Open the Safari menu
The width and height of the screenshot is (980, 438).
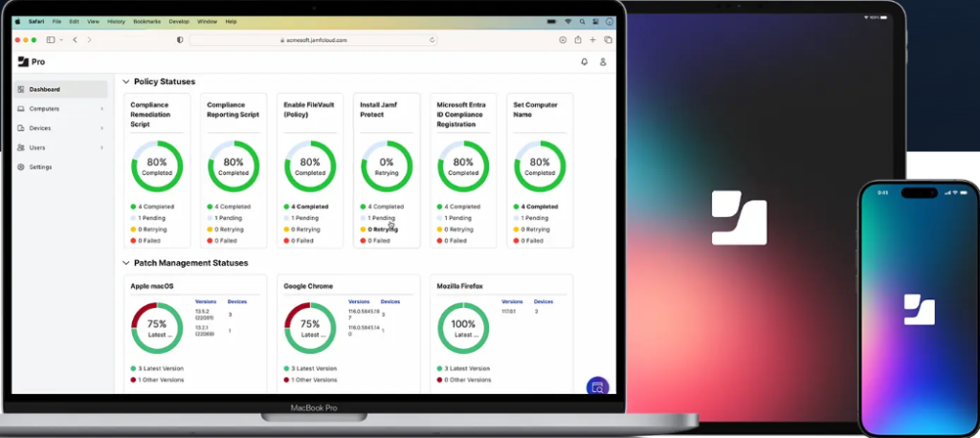point(36,21)
